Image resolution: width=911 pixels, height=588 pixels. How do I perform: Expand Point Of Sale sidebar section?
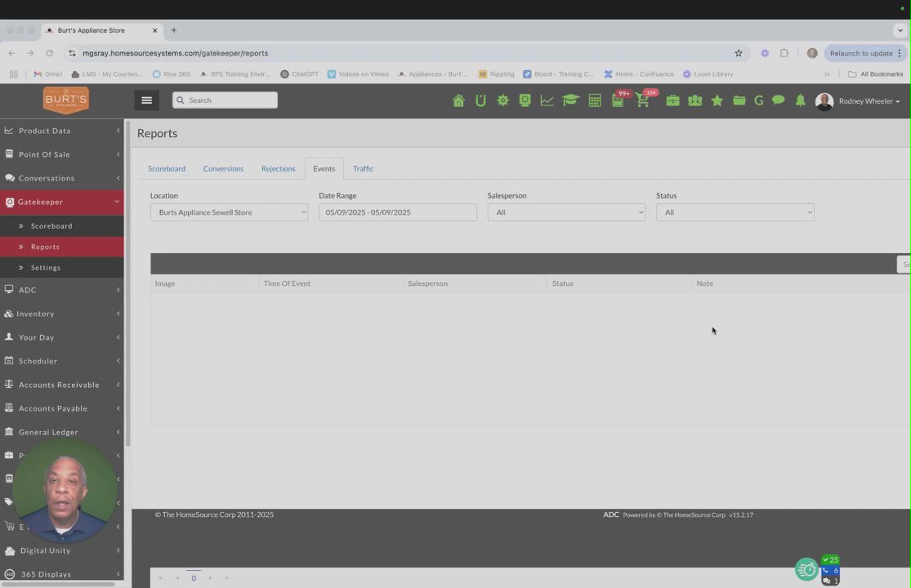(x=62, y=154)
